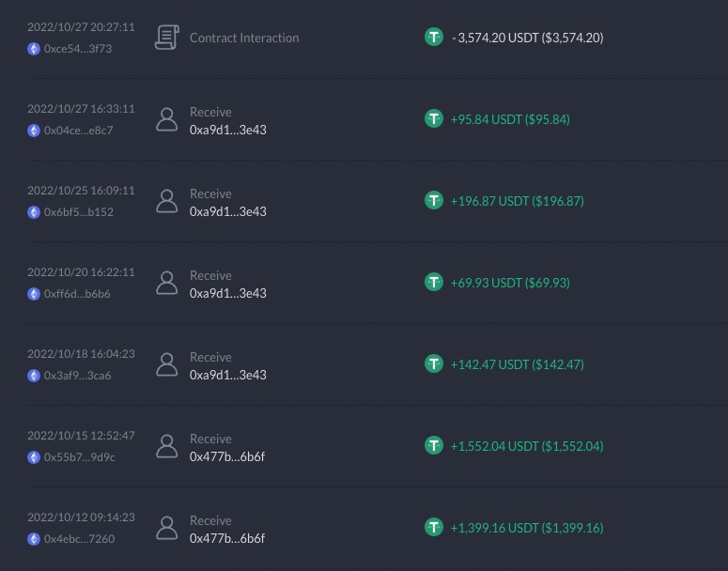
Task: Click the Tether icon beside +196.87 USDT
Action: [x=434, y=201]
